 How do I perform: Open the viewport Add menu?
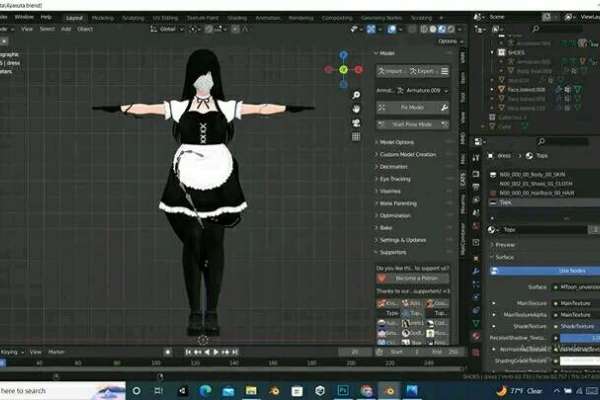[66, 29]
